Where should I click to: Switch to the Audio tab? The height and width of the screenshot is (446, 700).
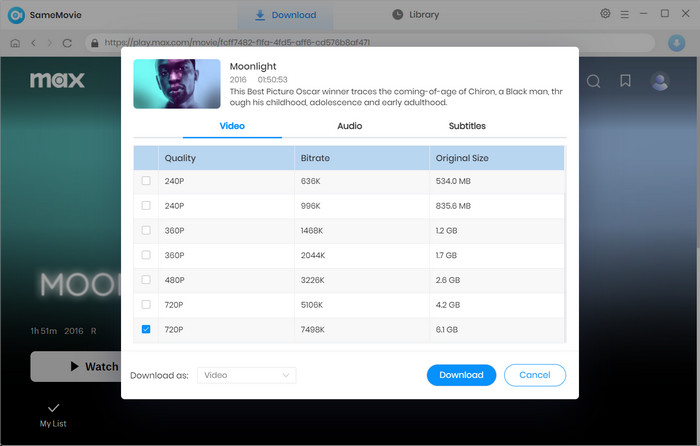(x=350, y=126)
